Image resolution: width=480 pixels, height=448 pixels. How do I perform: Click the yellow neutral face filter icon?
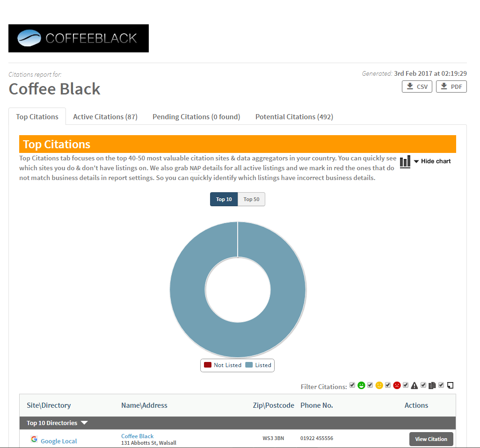379,385
